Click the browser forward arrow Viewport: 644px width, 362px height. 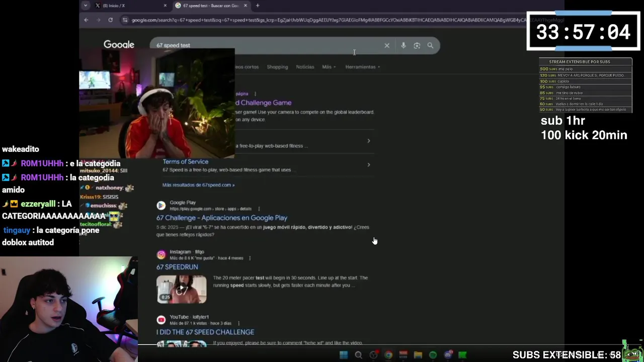point(98,20)
